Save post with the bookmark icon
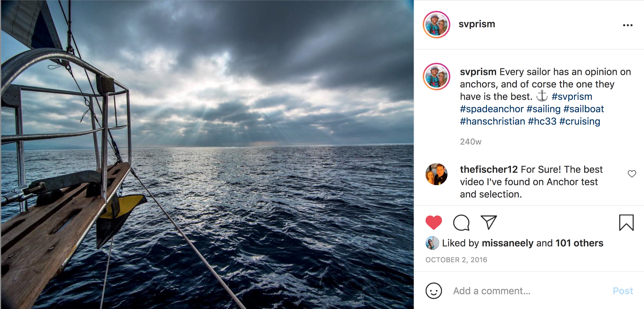The image size is (644, 309). click(x=626, y=222)
